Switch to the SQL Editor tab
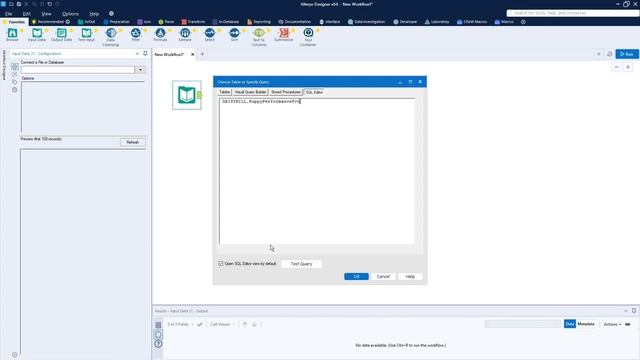Viewport: 640px width, 360px height. (x=314, y=92)
